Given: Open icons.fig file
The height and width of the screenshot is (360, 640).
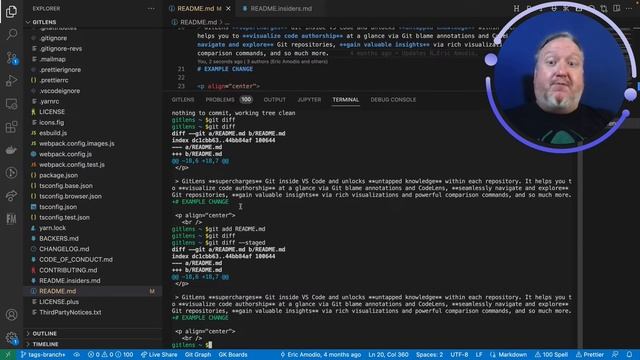Looking at the screenshot, I should 51,122.
